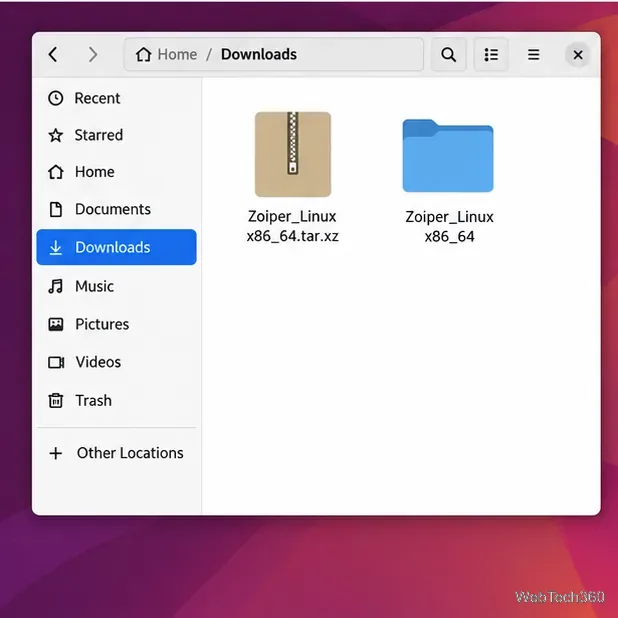Click the clock icon beside Recent
Viewport: 618px width, 618px height.
56,98
